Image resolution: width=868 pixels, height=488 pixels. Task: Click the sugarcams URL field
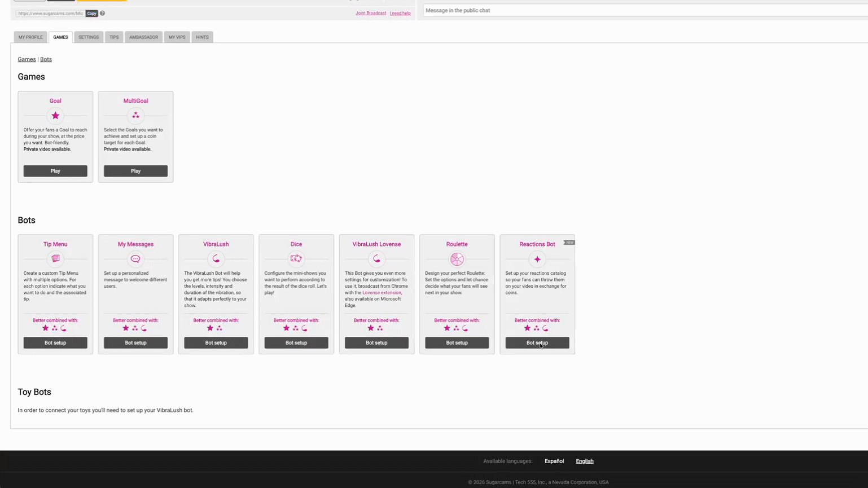point(50,14)
